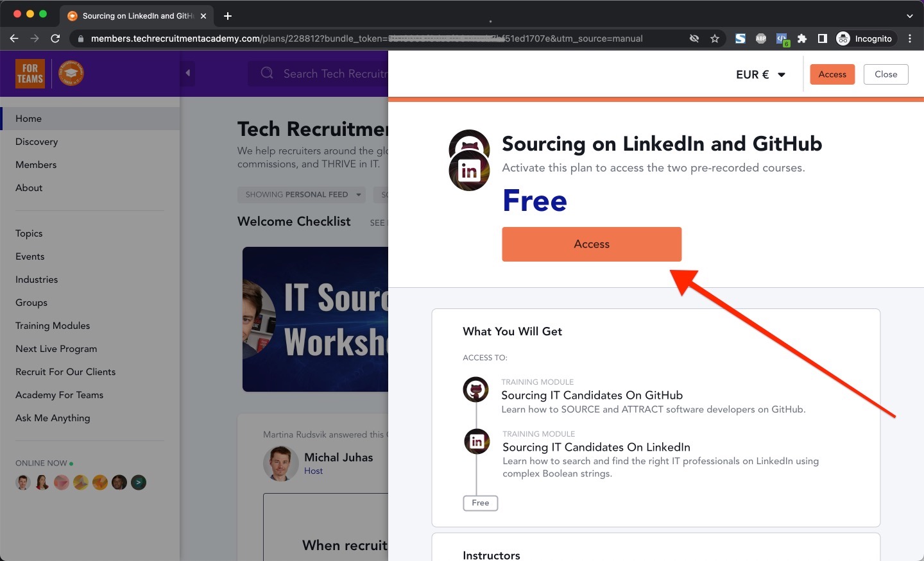This screenshot has height=561, width=924.
Task: Open browser extensions puzzle icon
Action: coord(802,38)
